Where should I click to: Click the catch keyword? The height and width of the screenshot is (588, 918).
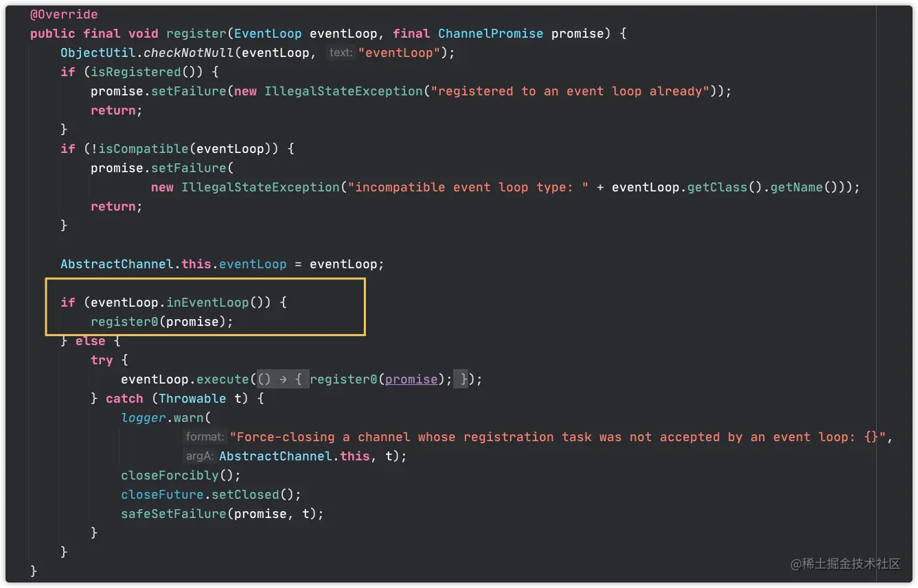(x=124, y=399)
